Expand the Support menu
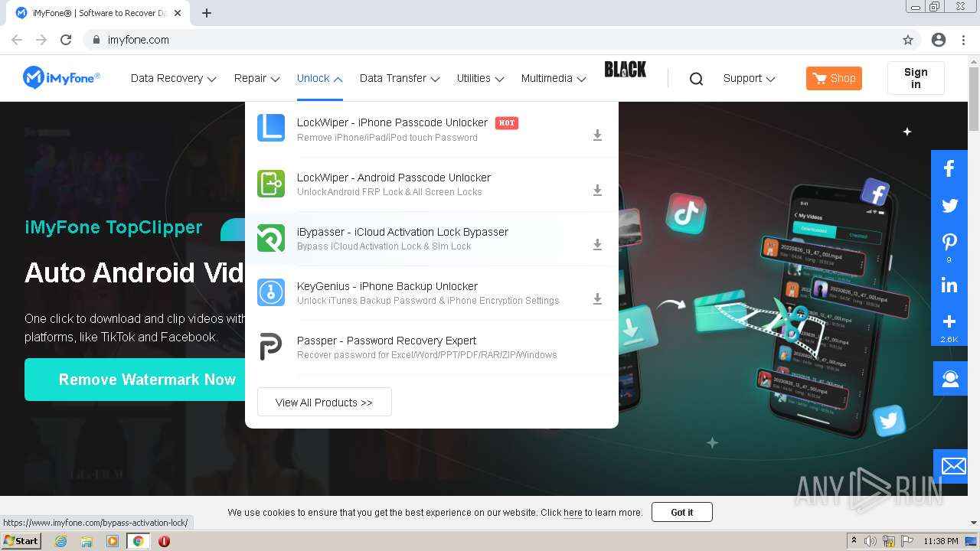The image size is (980, 551). (x=749, y=78)
